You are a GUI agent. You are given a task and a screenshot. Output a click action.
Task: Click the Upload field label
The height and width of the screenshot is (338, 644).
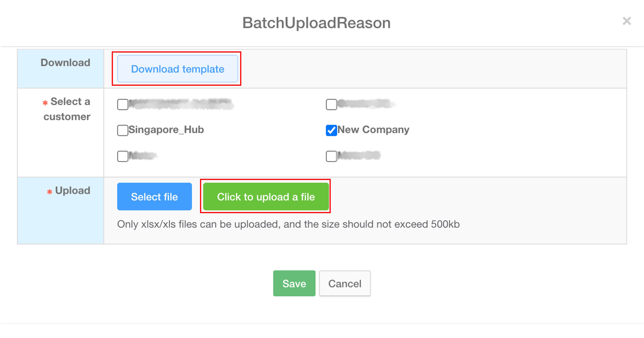tap(72, 190)
